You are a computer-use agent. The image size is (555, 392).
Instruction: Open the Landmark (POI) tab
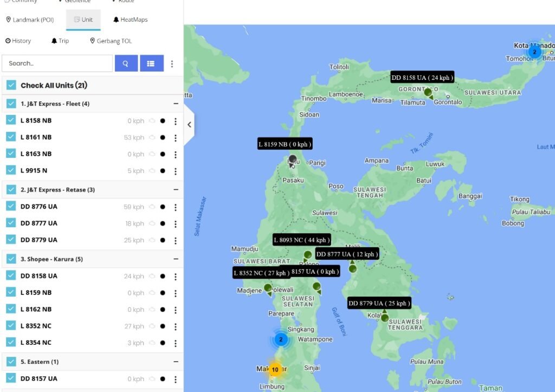[x=30, y=20]
